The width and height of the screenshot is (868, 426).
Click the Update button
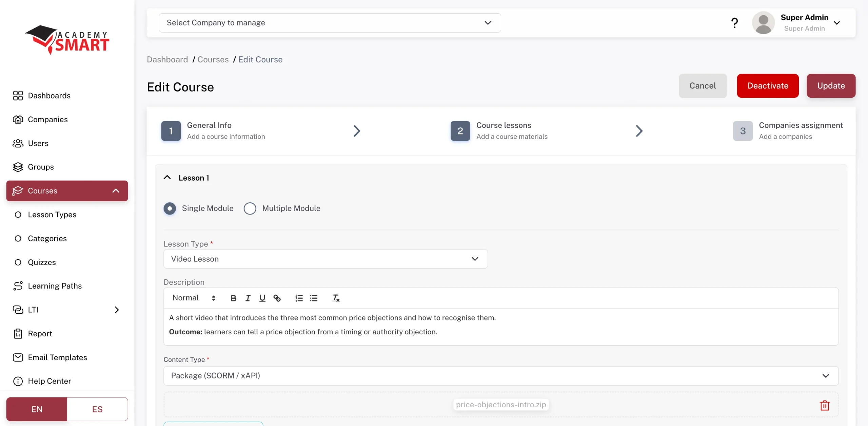point(831,86)
